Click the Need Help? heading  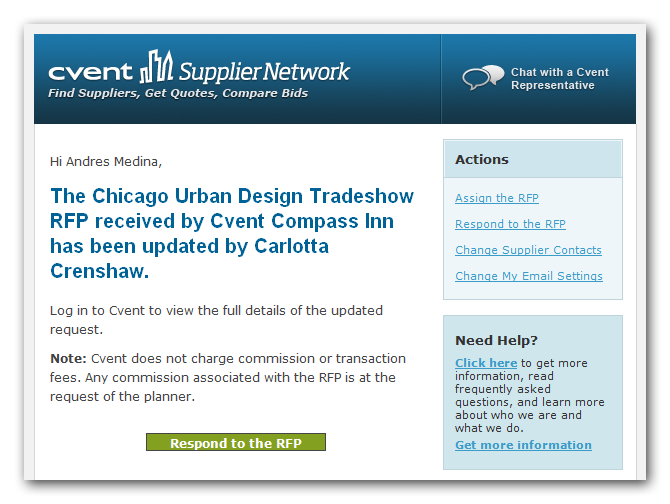pyautogui.click(x=496, y=340)
